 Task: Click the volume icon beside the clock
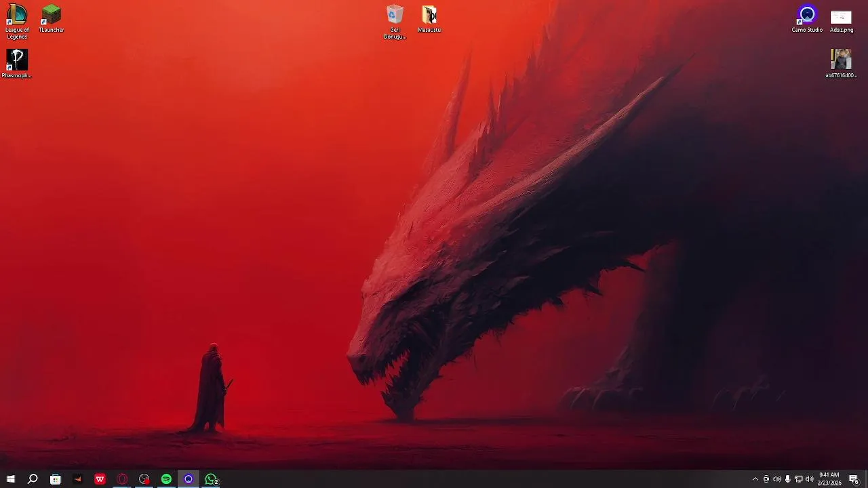coord(810,479)
